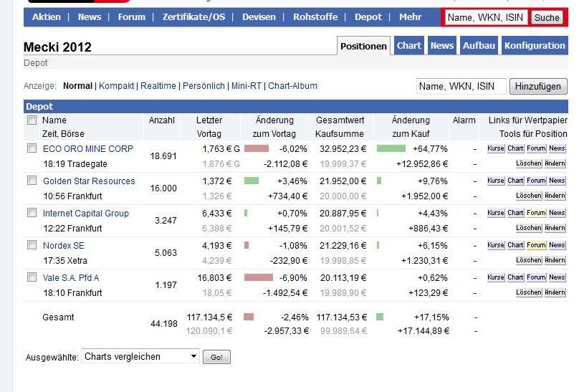Click News button for Vale S.A. Pfd A
This screenshot has height=392, width=579.
pos(557,277)
